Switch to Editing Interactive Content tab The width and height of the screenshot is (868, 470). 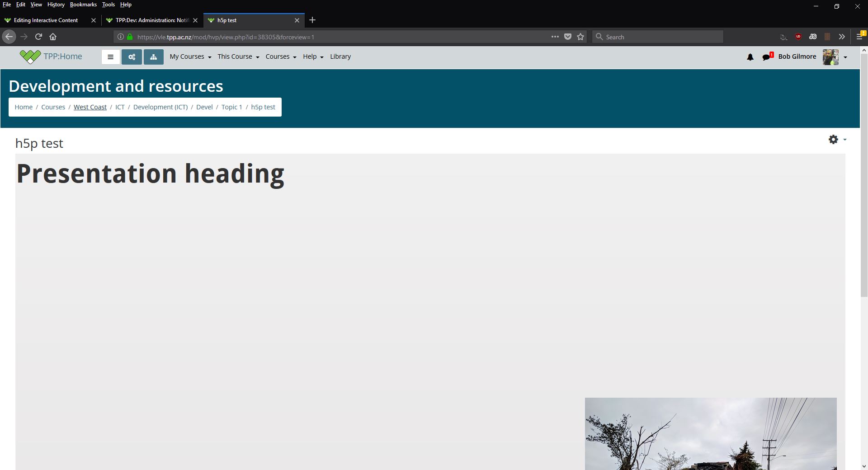46,20
